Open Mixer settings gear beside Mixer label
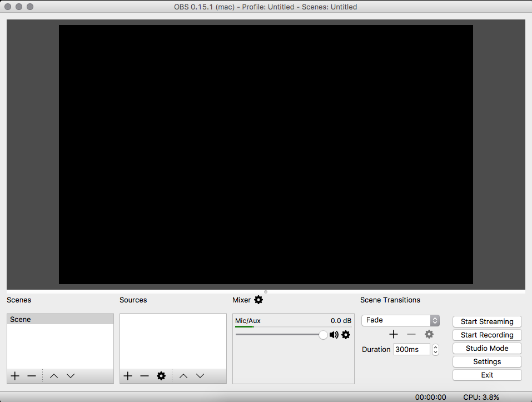The width and height of the screenshot is (532, 402). (258, 300)
